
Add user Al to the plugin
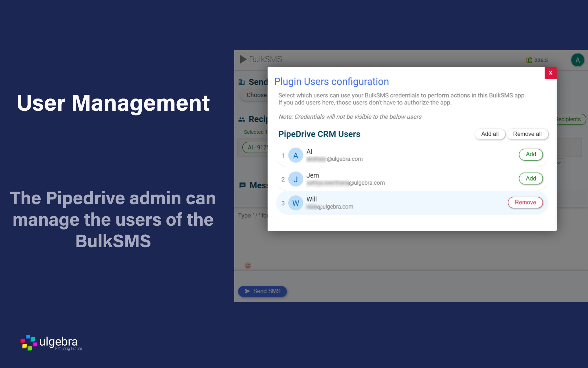click(531, 154)
